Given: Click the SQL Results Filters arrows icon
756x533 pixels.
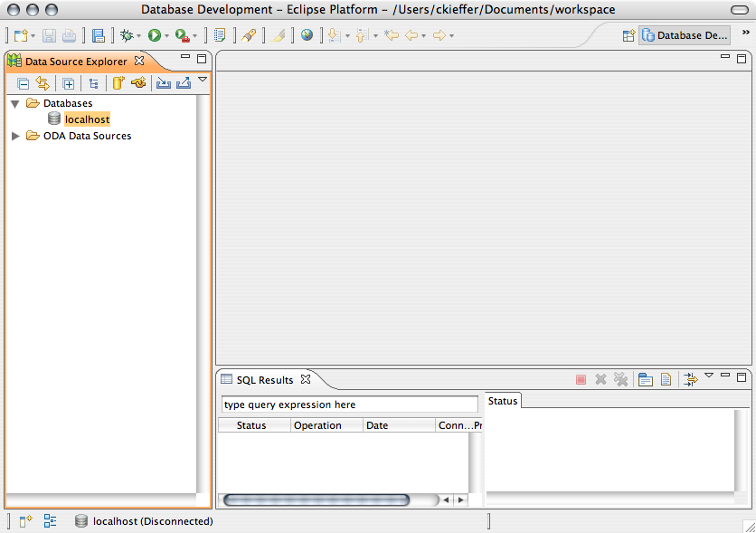Looking at the screenshot, I should click(690, 379).
